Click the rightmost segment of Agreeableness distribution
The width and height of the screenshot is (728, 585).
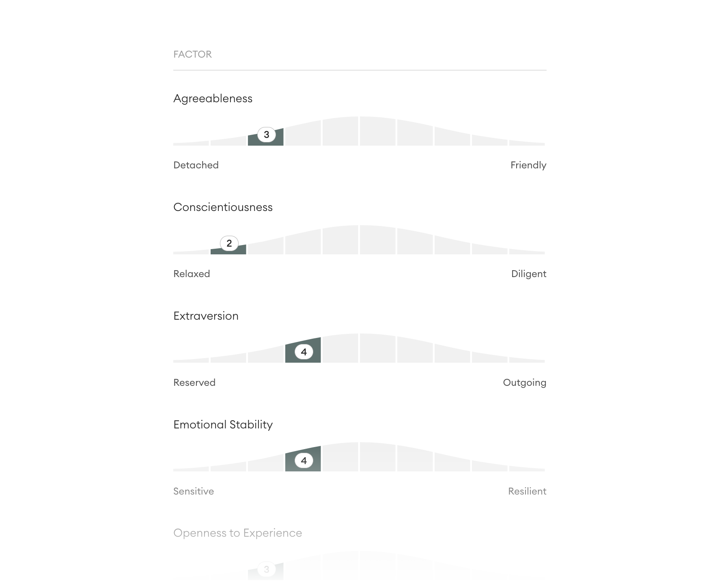[x=527, y=143]
